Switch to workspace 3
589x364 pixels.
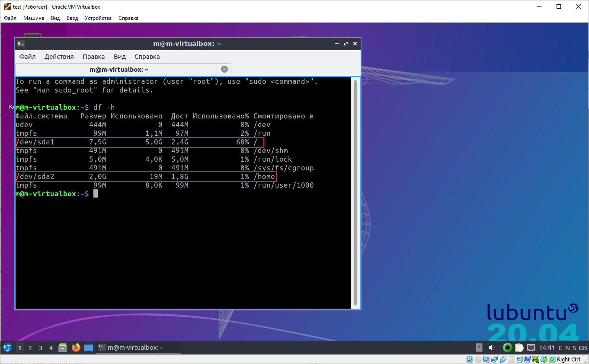click(41, 348)
